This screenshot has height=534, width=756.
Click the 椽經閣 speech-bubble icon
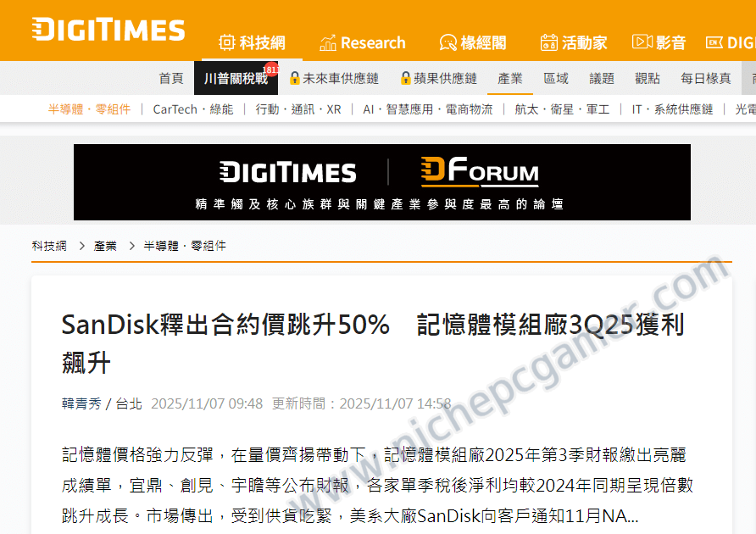[x=447, y=43]
